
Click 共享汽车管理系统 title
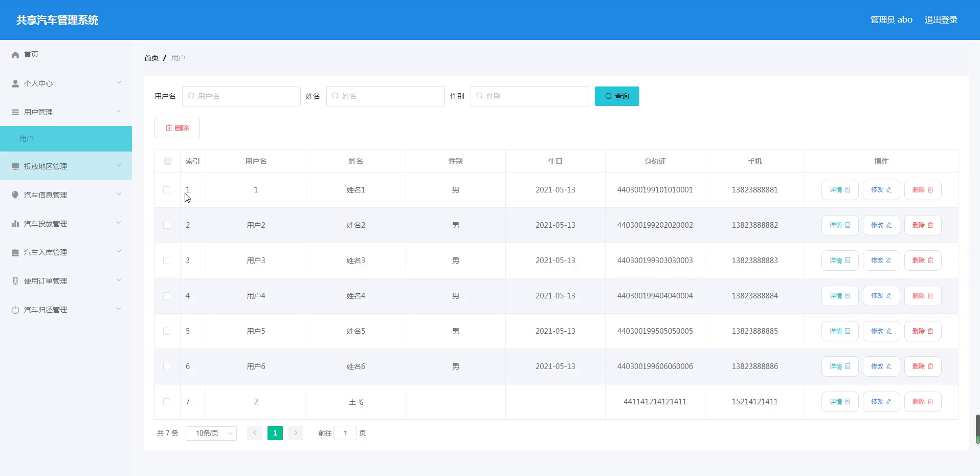[x=57, y=20]
